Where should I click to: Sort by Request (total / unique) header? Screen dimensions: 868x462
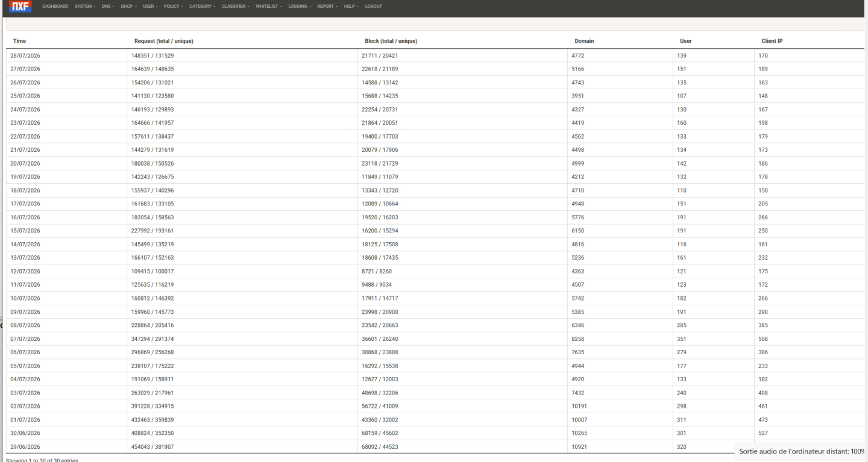[x=163, y=41]
